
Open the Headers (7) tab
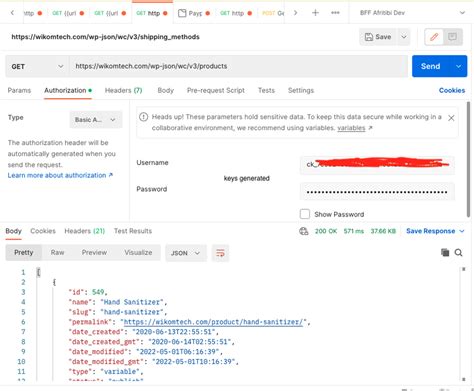click(123, 90)
